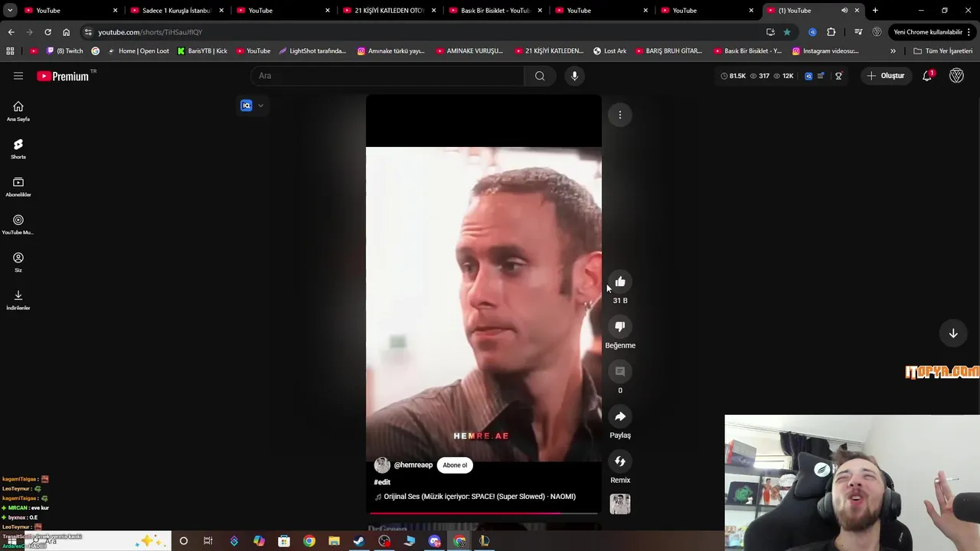Viewport: 980px width, 551px height.
Task: Open the Short's comments icon
Action: 620,371
